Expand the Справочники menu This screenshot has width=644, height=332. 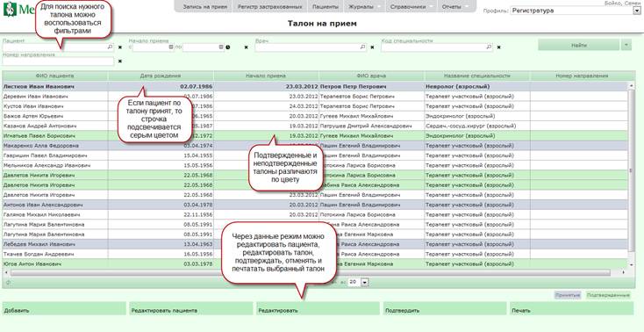411,7
